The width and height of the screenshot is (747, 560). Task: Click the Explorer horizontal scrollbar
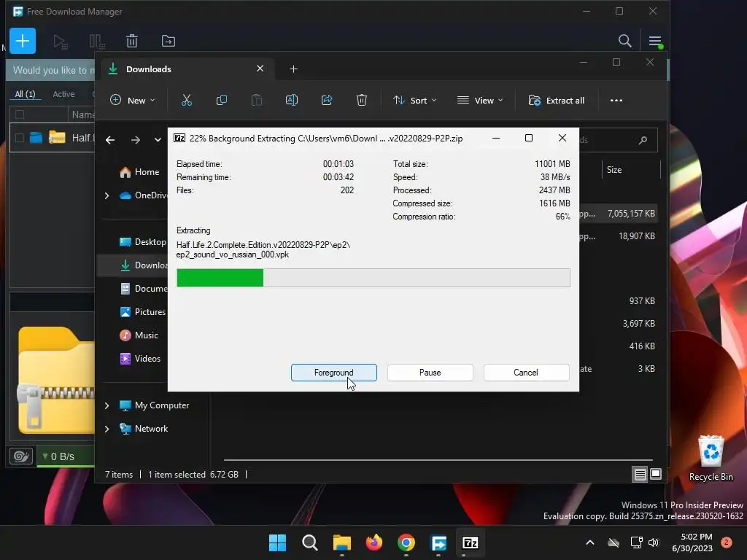click(438, 460)
